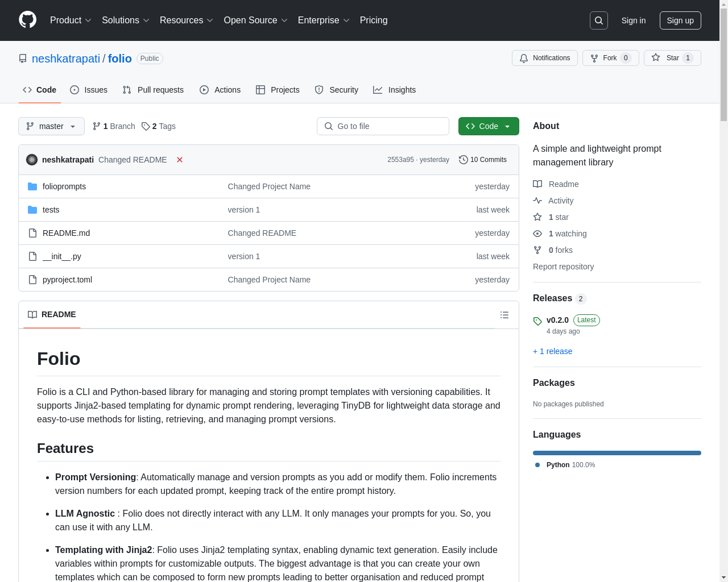Click the folioprompts folder icon

tap(32, 186)
